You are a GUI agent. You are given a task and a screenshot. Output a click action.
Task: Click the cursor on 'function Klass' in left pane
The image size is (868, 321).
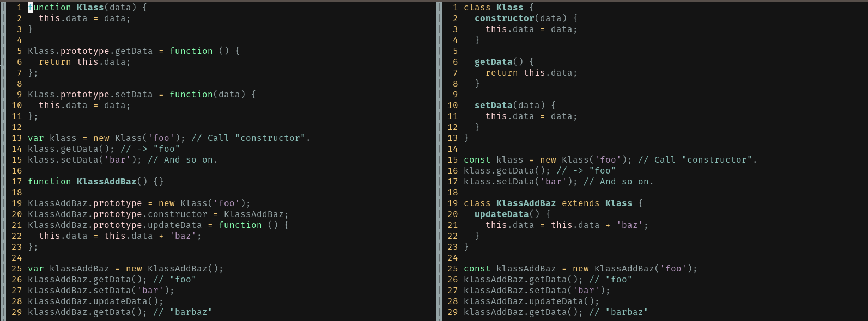[31, 8]
